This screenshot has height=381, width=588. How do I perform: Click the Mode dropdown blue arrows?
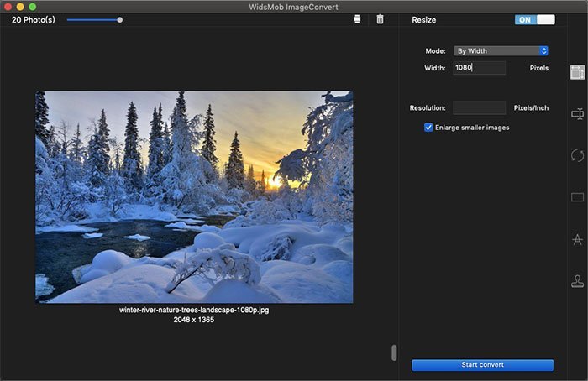[543, 51]
